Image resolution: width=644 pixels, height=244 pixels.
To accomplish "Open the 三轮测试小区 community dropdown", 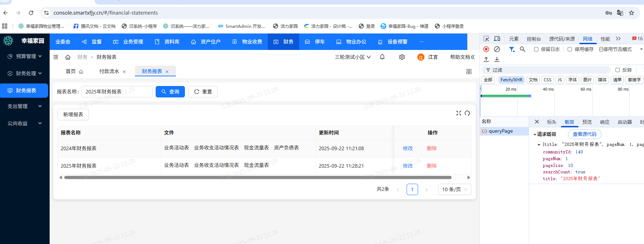I will (x=353, y=57).
